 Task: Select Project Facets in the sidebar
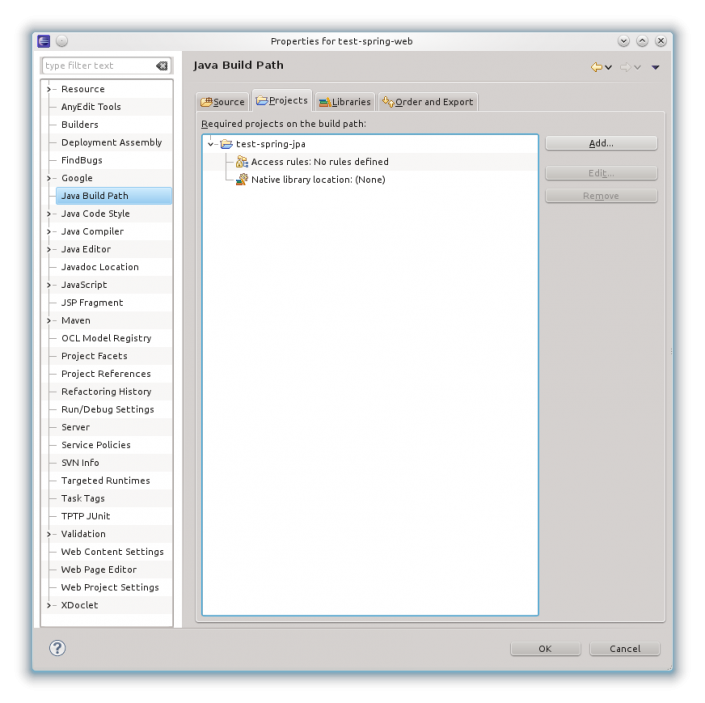click(x=94, y=356)
